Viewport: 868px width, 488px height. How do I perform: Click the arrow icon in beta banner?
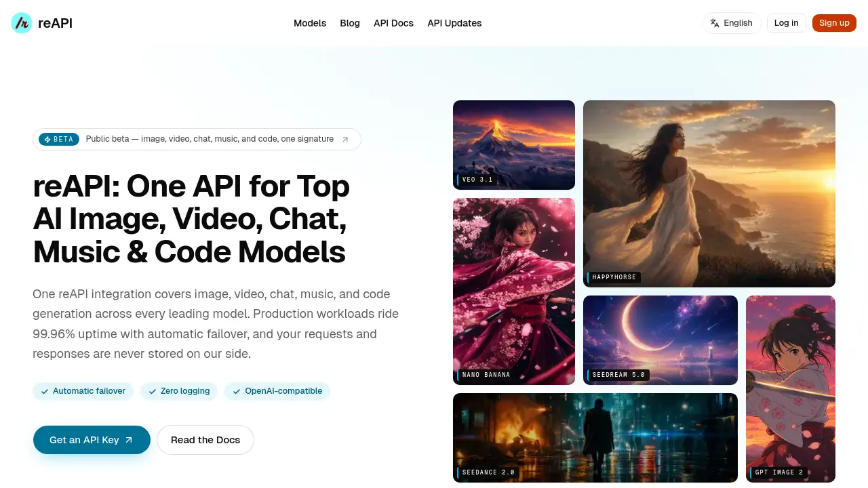(344, 140)
